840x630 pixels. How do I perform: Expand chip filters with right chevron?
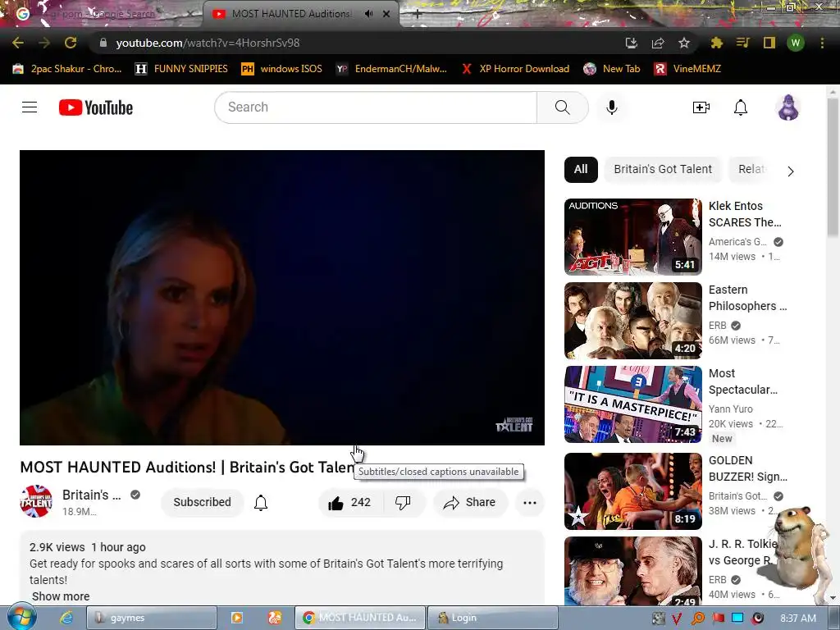pyautogui.click(x=790, y=171)
